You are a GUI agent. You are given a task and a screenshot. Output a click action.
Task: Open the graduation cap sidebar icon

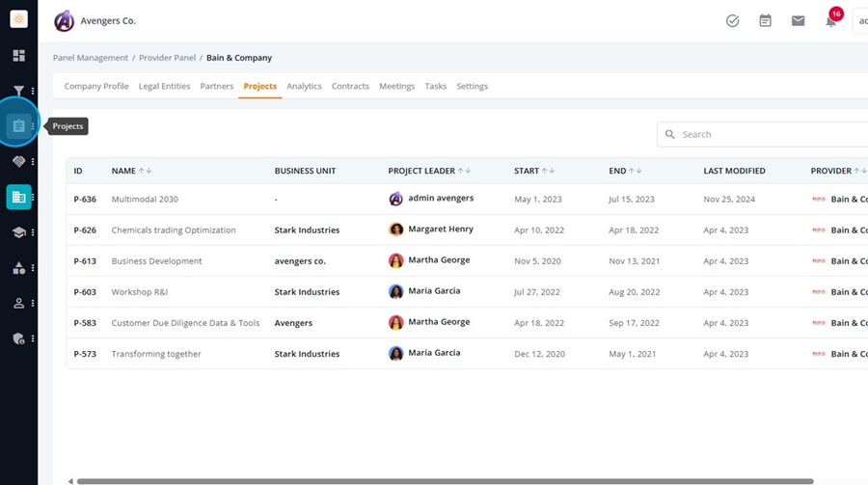(19, 232)
